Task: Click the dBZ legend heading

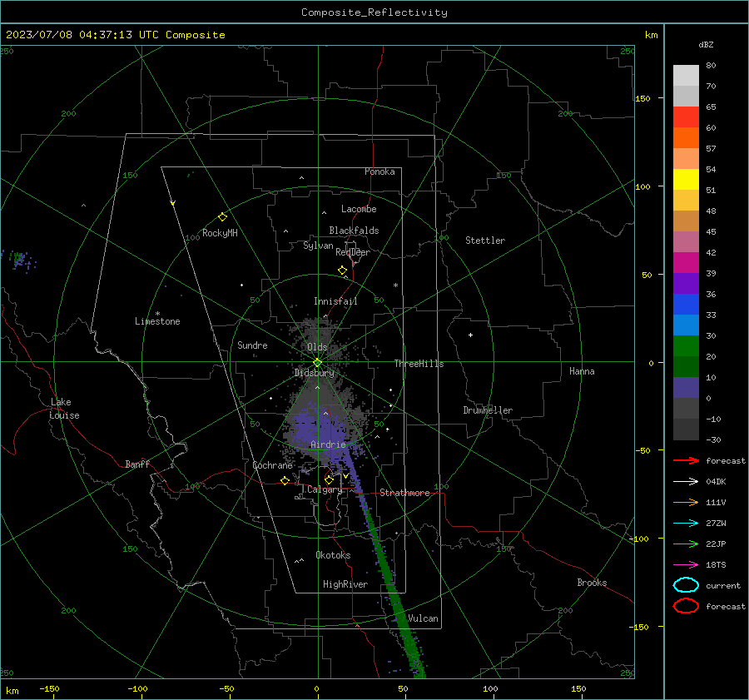Action: coord(706,44)
